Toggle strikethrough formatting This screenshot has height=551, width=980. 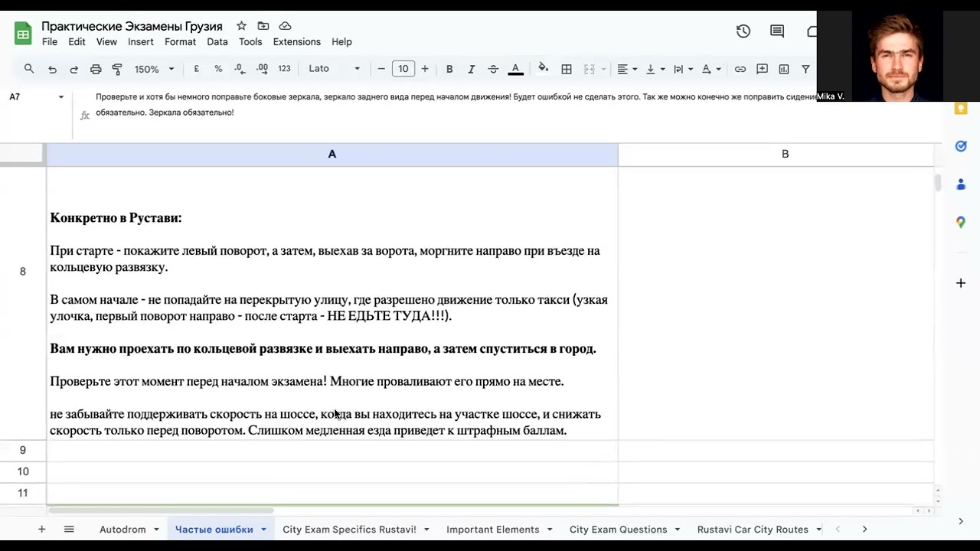493,69
